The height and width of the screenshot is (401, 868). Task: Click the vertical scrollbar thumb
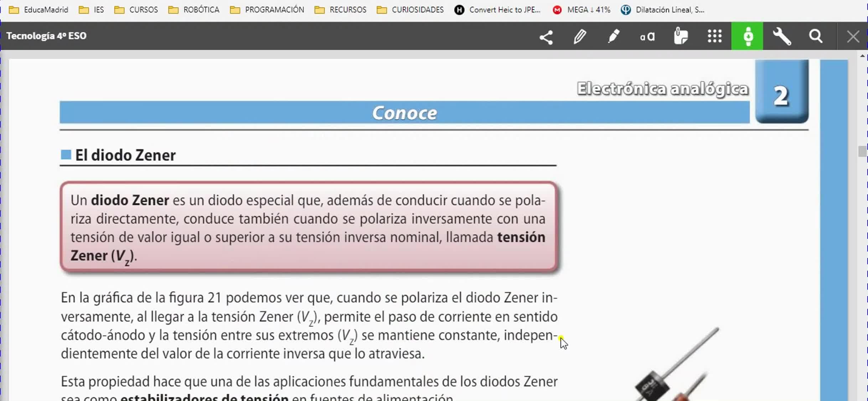[x=862, y=151]
